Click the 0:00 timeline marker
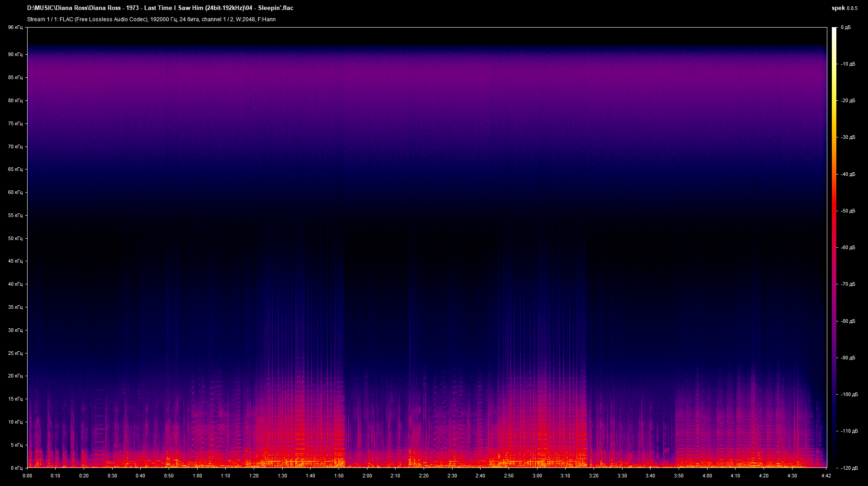868x486 pixels. pyautogui.click(x=28, y=476)
